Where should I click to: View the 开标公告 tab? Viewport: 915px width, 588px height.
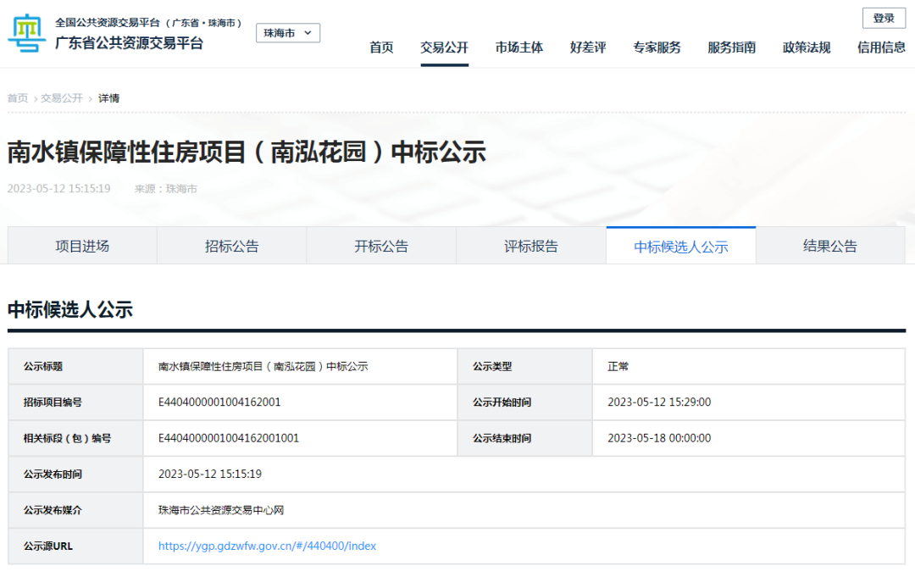[381, 246]
